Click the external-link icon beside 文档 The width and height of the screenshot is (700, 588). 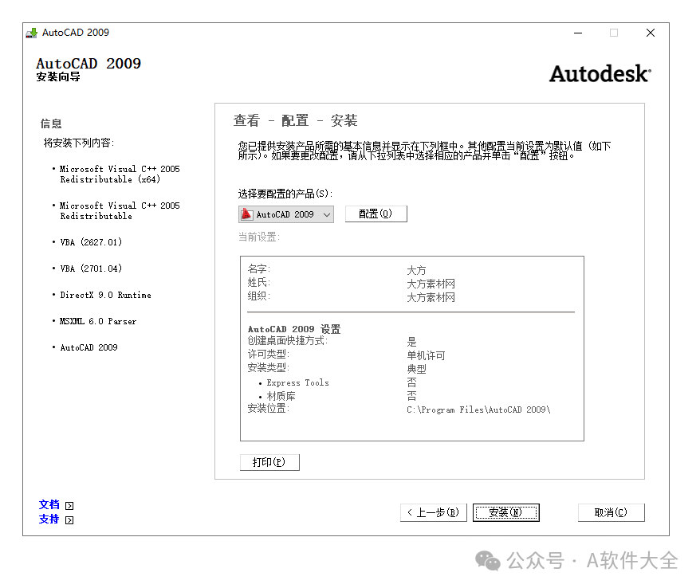pyautogui.click(x=69, y=505)
